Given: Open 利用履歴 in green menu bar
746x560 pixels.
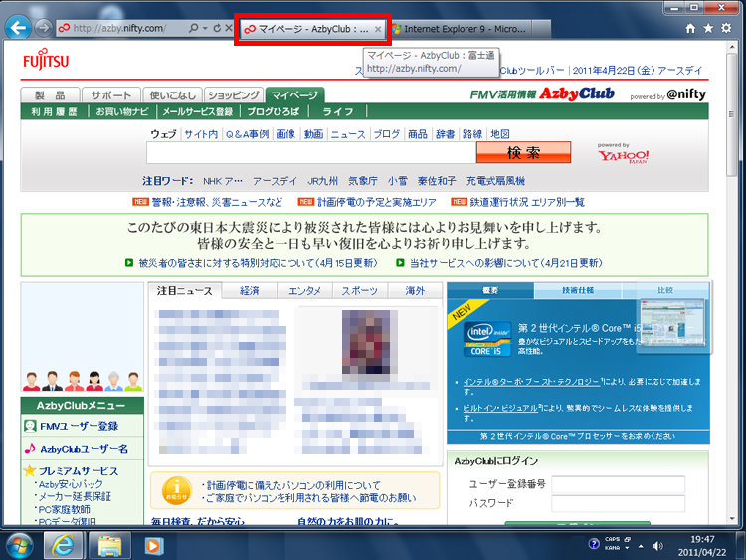Looking at the screenshot, I should click(x=55, y=111).
